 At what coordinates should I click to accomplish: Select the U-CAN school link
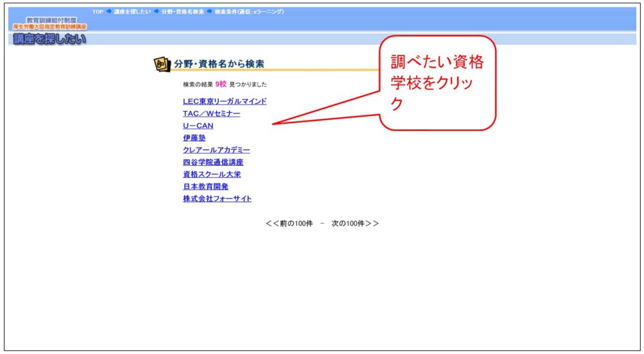pos(198,126)
